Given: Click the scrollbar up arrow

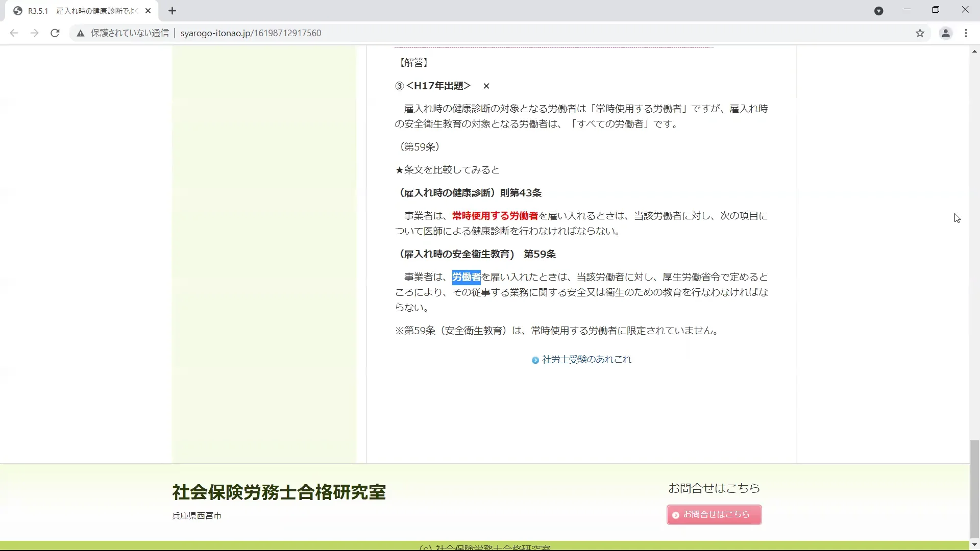Looking at the screenshot, I should pyautogui.click(x=974, y=51).
